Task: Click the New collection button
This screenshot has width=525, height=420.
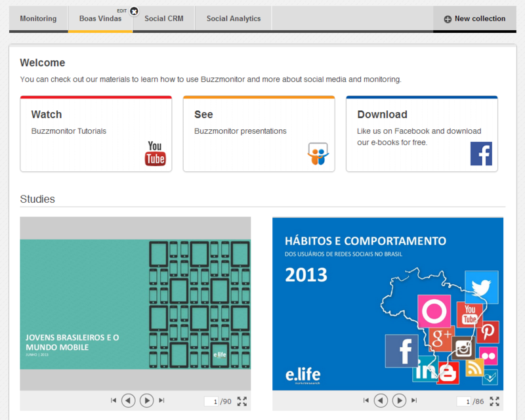Action: [474, 18]
